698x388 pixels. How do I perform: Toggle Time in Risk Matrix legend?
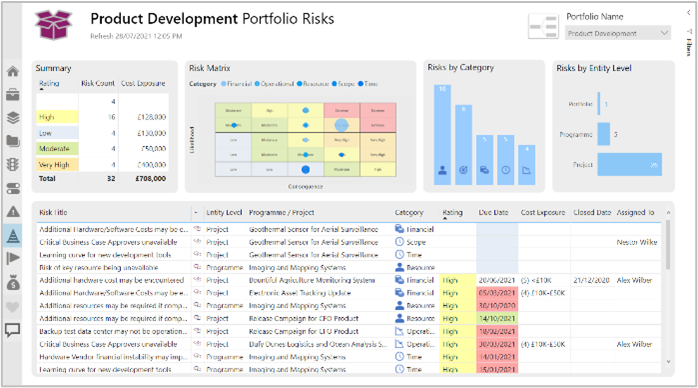coord(368,84)
